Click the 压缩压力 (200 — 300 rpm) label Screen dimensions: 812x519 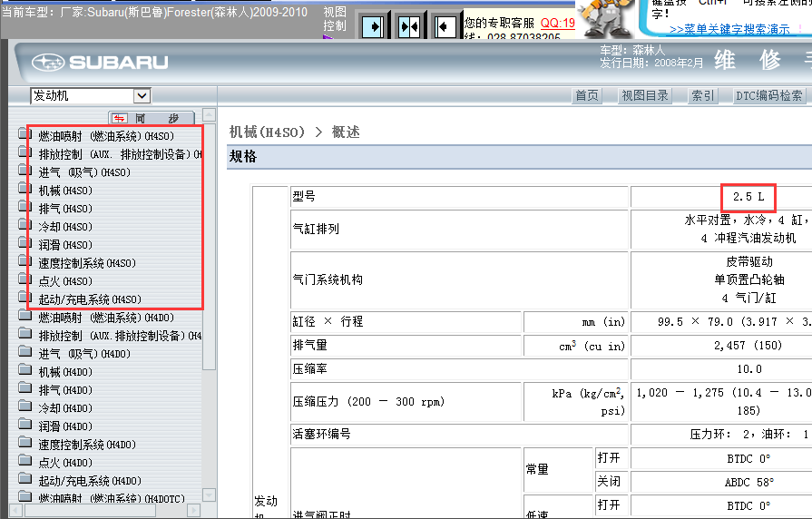(368, 402)
